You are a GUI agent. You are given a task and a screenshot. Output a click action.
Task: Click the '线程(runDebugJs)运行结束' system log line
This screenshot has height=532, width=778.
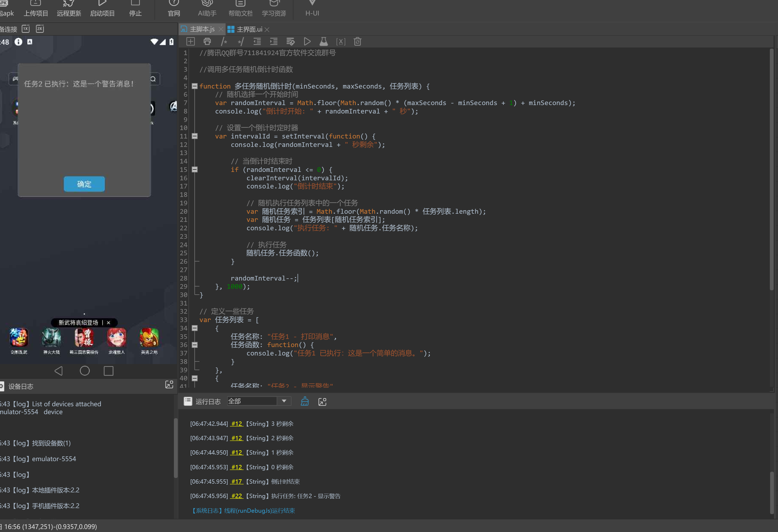tap(260, 511)
